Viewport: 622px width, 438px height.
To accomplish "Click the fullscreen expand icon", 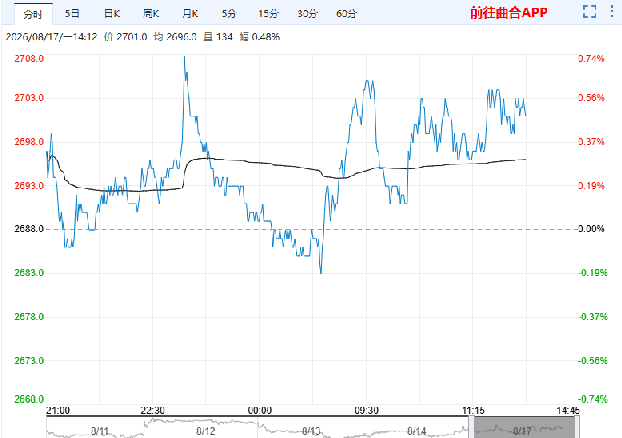I will point(589,12).
